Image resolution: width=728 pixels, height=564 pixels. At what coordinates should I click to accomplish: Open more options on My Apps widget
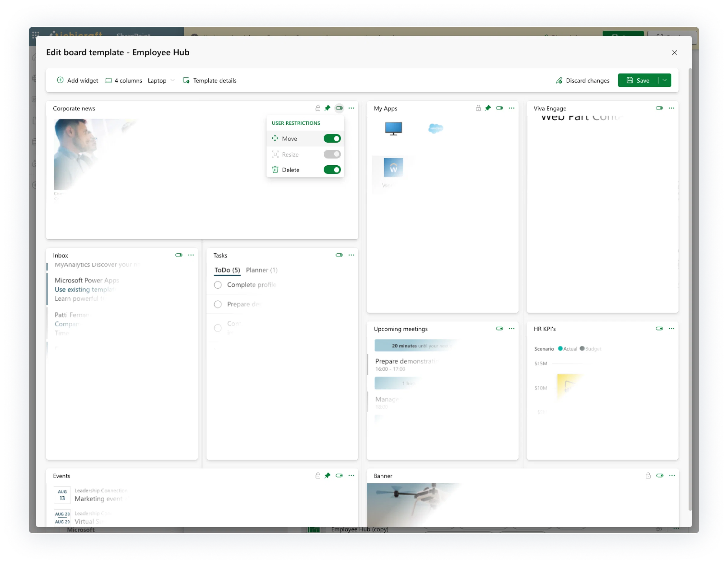(x=512, y=108)
